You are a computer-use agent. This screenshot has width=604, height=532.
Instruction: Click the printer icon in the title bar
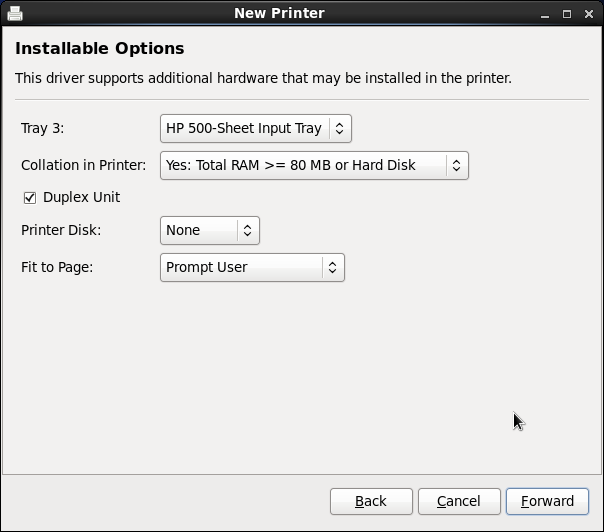(x=15, y=13)
